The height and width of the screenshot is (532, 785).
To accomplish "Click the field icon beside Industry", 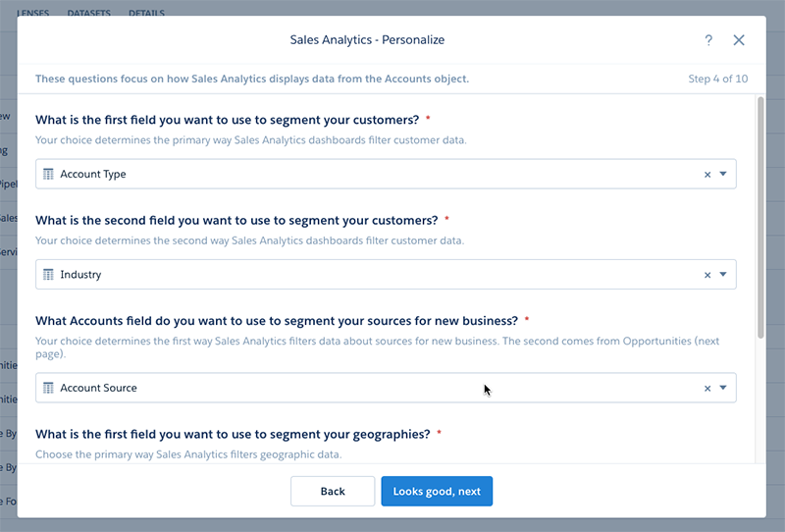I will pyautogui.click(x=48, y=275).
